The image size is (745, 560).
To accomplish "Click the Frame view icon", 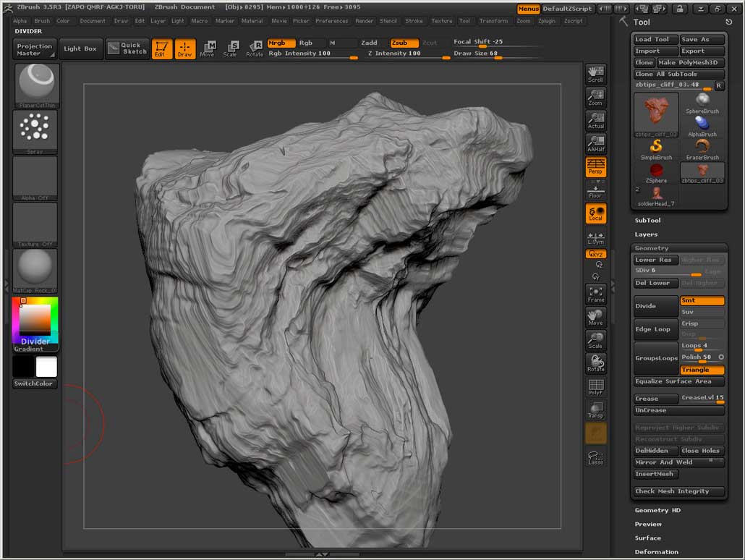I will [x=596, y=294].
